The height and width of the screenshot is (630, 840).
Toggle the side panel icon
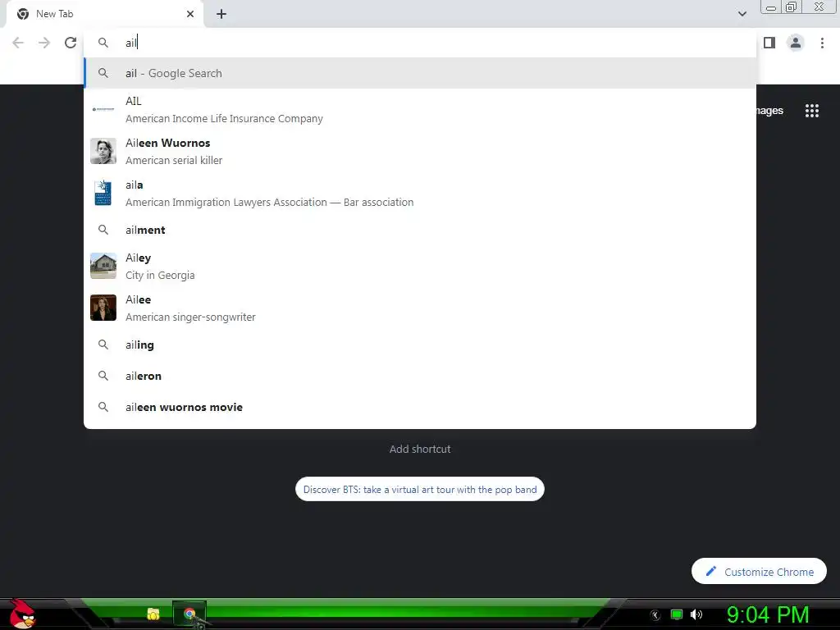(x=769, y=43)
